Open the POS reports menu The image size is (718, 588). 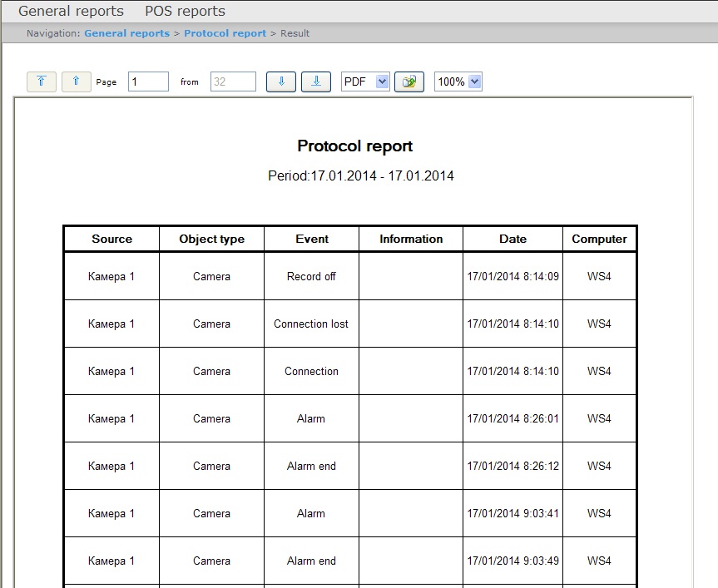point(185,12)
